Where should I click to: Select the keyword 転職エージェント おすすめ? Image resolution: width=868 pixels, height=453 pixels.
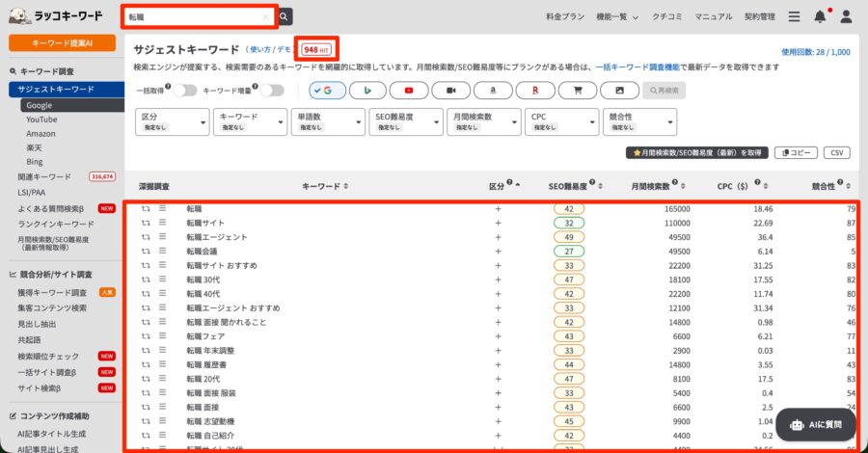click(x=233, y=308)
